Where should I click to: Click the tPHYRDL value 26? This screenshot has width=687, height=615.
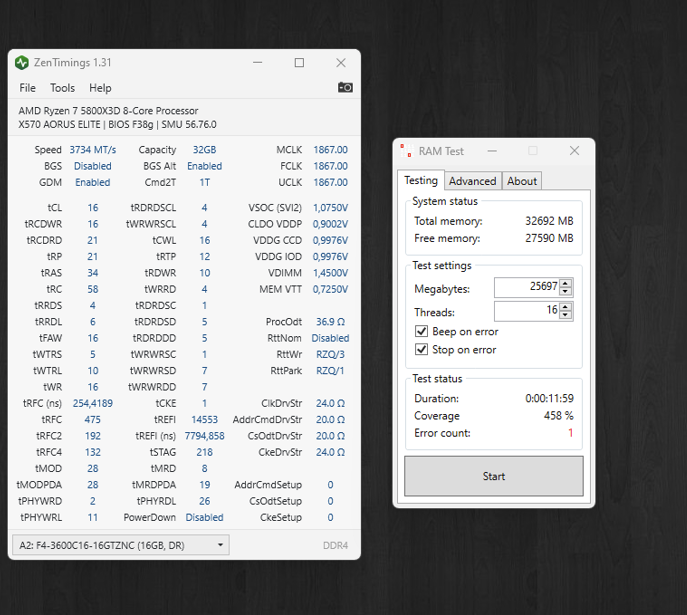click(204, 501)
